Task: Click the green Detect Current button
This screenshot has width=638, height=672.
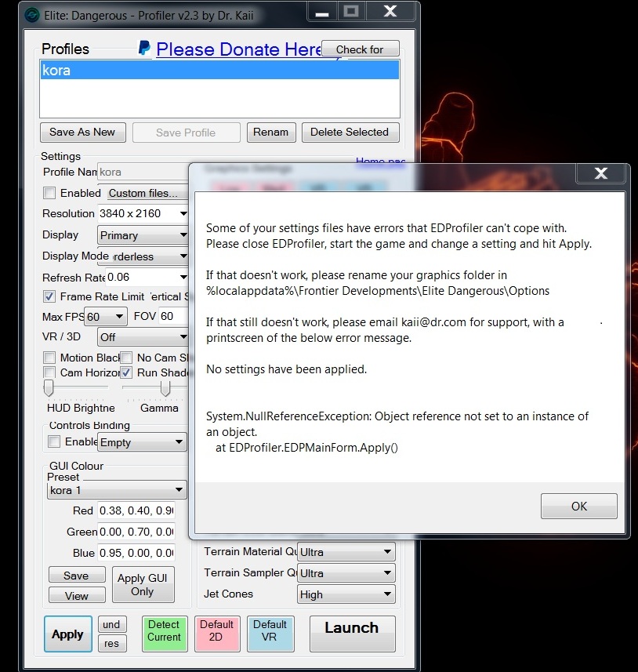Action: [x=165, y=634]
